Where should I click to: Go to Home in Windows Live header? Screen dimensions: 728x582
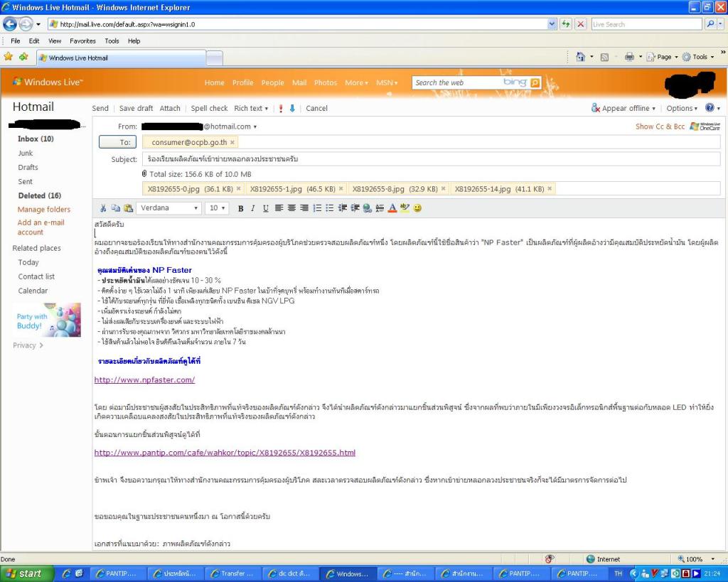pyautogui.click(x=214, y=82)
